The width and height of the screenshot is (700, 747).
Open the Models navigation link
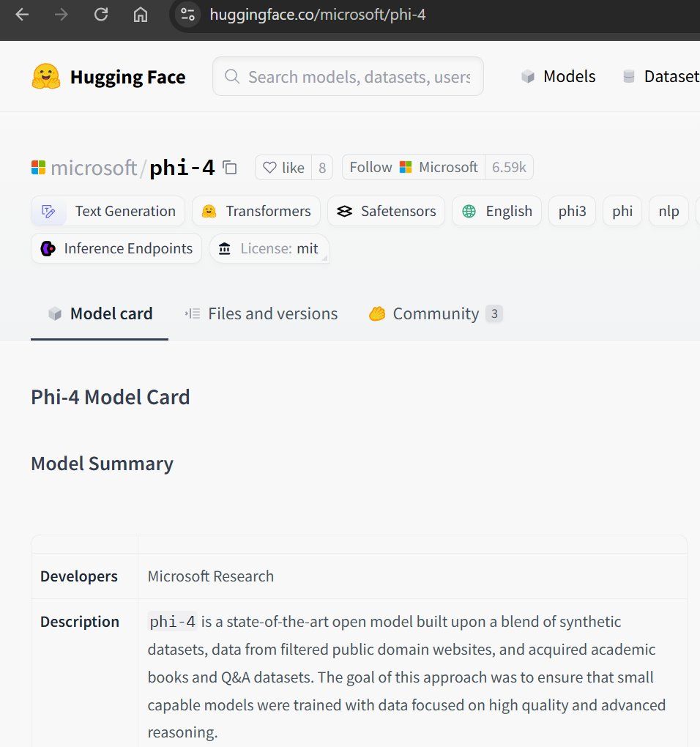pos(559,77)
